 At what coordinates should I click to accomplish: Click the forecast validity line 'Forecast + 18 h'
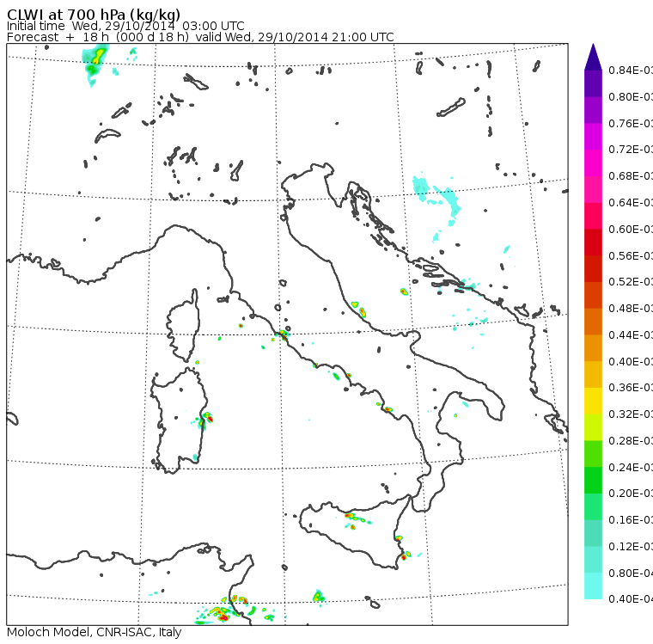click(x=200, y=37)
